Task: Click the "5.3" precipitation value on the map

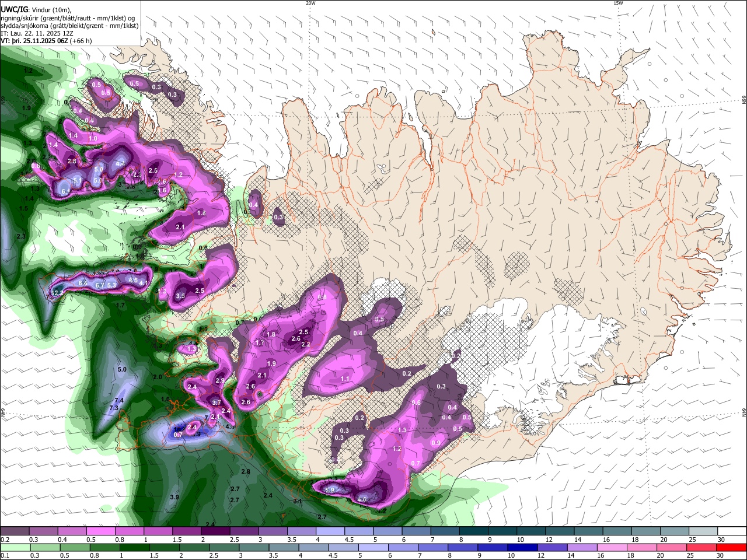Action: [111, 285]
